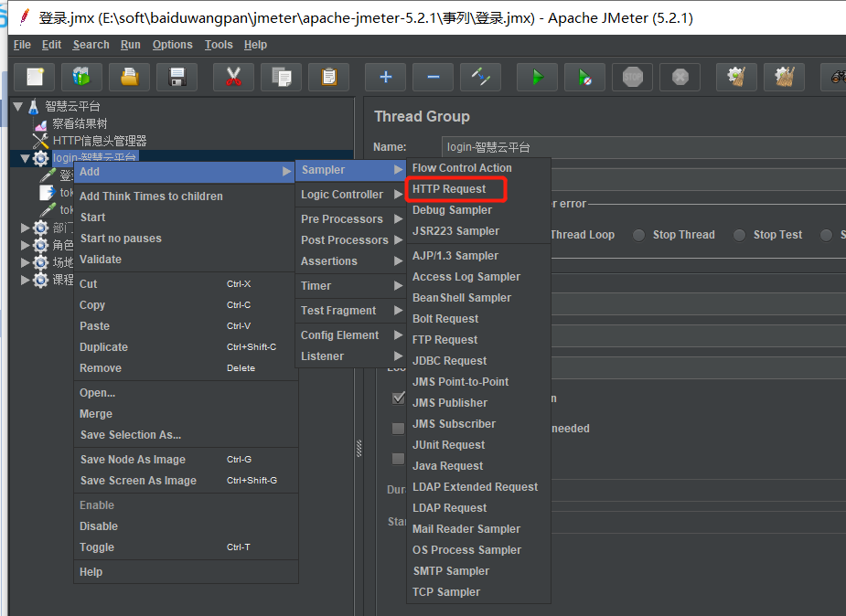Screen dimensions: 846x616
Task: Expand the 课程 thread group node
Action: (25, 280)
